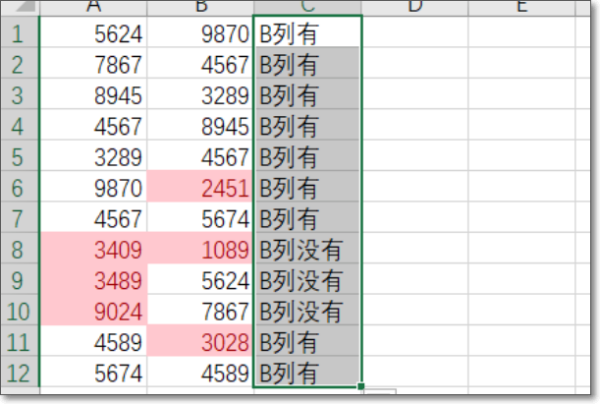Click cell B10 containing 7867
Viewport: 600px width, 404px height.
click(200, 310)
